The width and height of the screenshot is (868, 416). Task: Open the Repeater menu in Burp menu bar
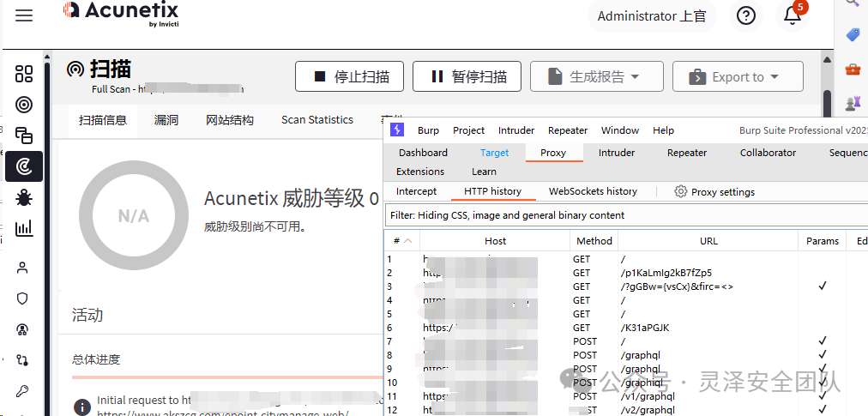click(568, 130)
